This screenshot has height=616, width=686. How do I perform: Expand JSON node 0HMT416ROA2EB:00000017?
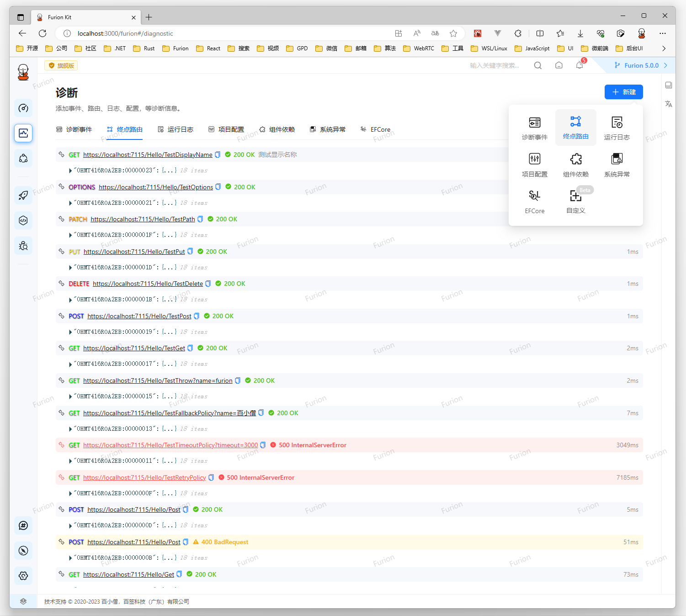tap(70, 364)
